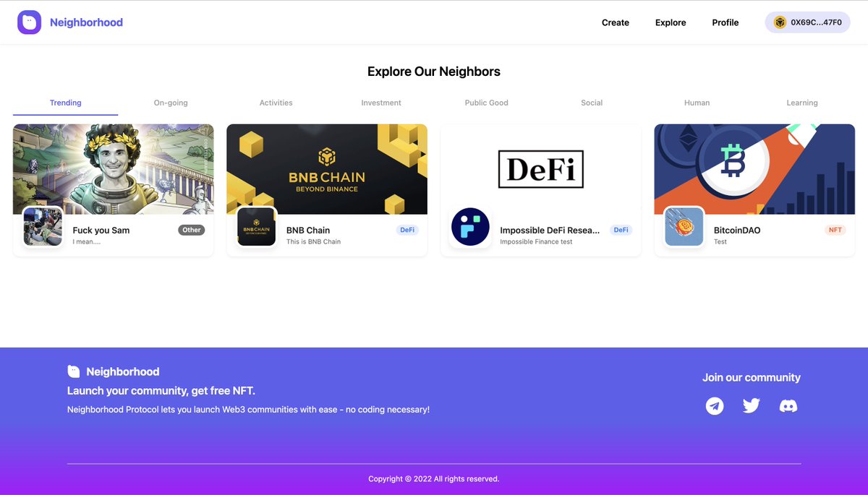This screenshot has height=495, width=868.
Task: Click the 'Join our community' footer text
Action: 752,377
